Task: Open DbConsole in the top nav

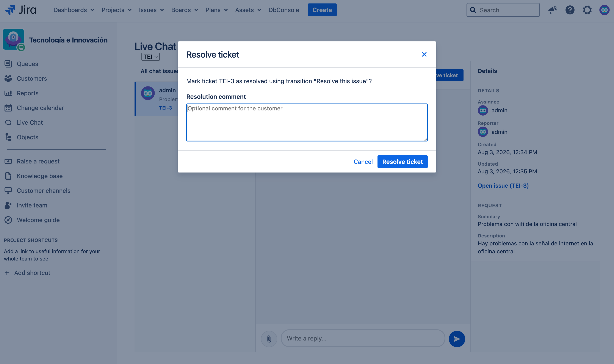Action: click(284, 10)
